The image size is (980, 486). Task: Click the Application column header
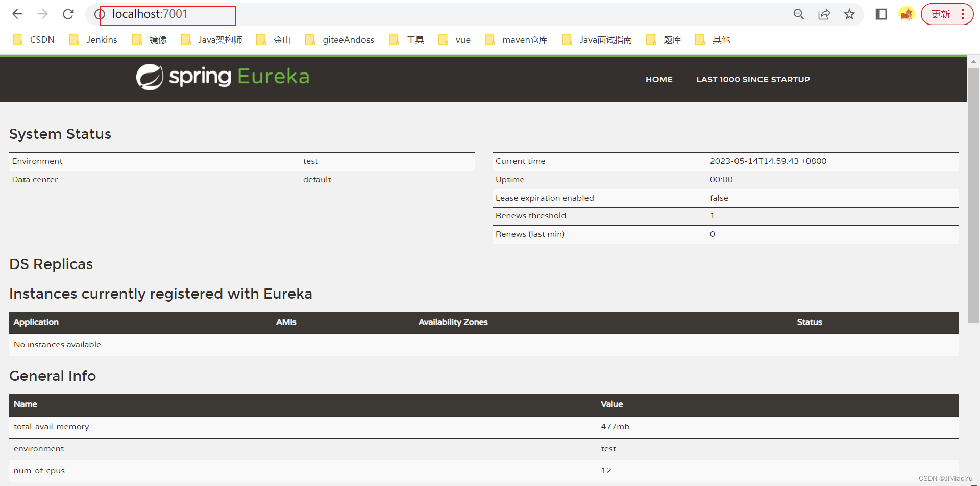point(36,322)
